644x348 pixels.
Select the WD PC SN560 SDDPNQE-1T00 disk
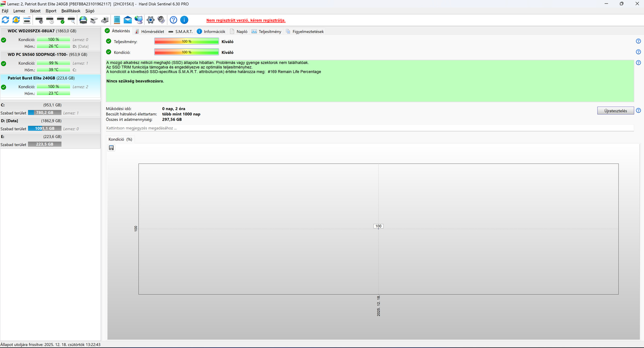pyautogui.click(x=50, y=62)
